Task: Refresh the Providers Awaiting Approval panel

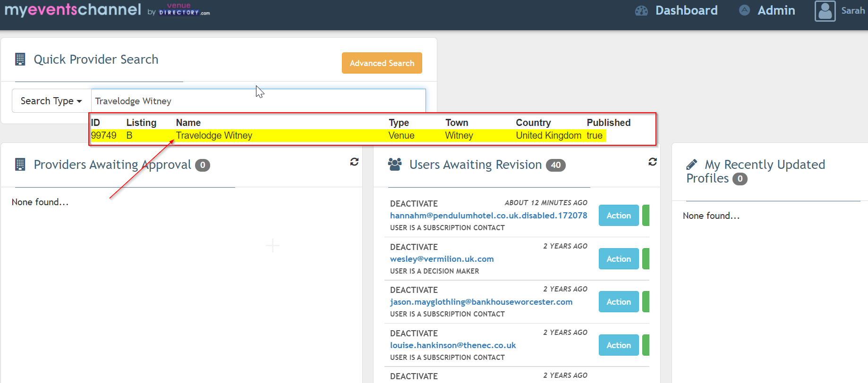Action: pyautogui.click(x=354, y=162)
